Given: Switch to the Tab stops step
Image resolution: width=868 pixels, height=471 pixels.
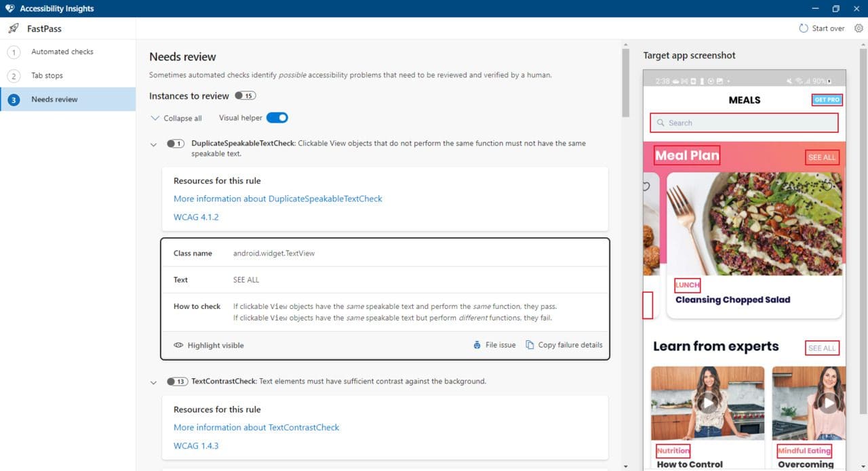Looking at the screenshot, I should point(47,76).
